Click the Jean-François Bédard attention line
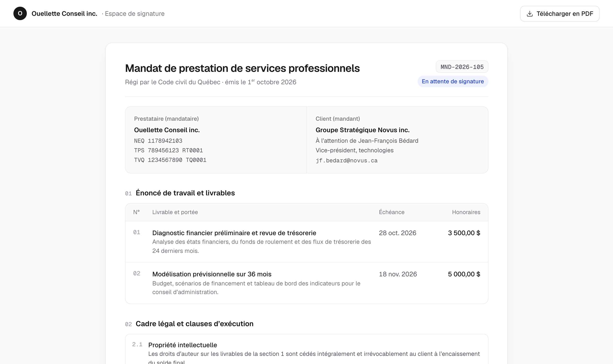 pos(367,141)
